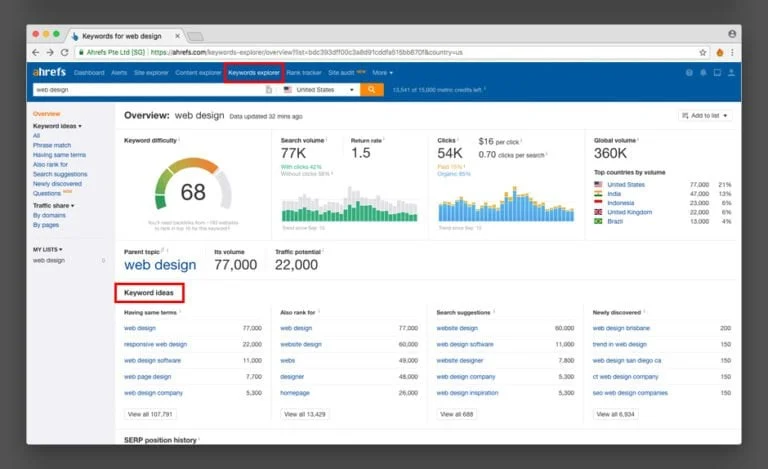The height and width of the screenshot is (469, 768).
Task: Switch to the Site explorer tab
Action: point(151,73)
